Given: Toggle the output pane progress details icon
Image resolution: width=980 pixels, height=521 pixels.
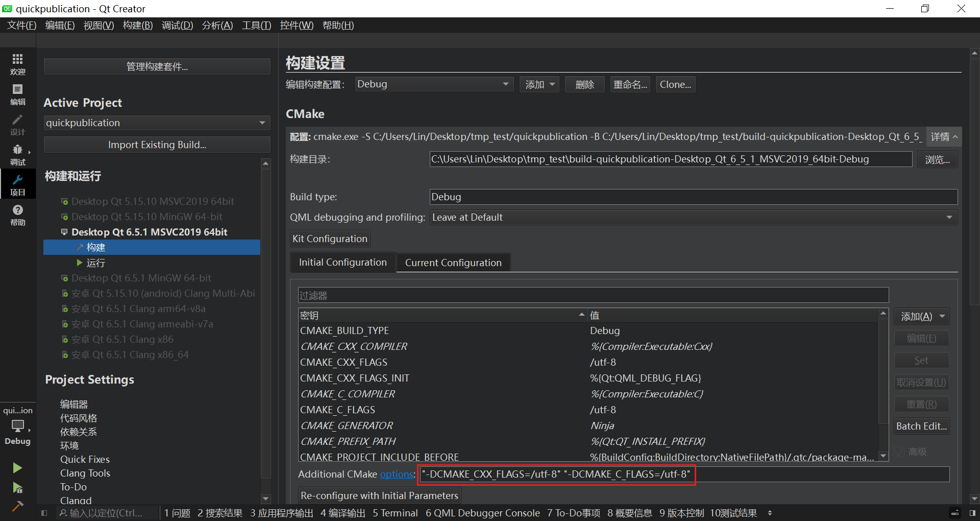Looking at the screenshot, I should pos(955,513).
